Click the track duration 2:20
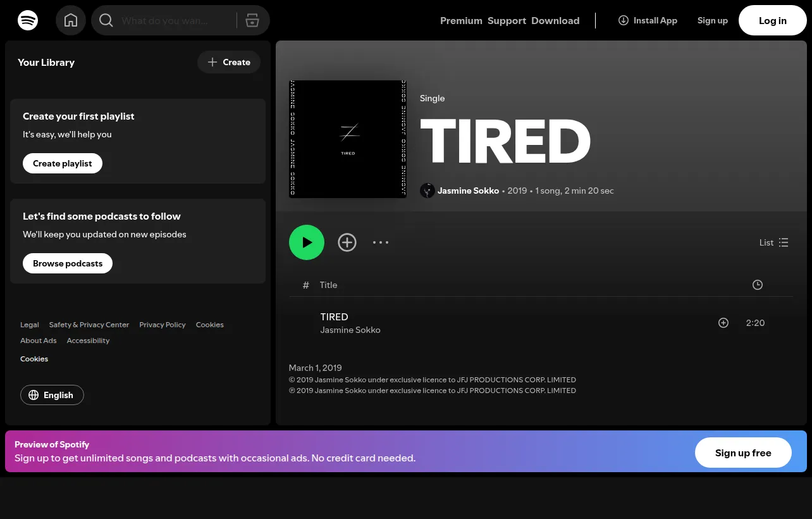The height and width of the screenshot is (519, 812). point(755,323)
